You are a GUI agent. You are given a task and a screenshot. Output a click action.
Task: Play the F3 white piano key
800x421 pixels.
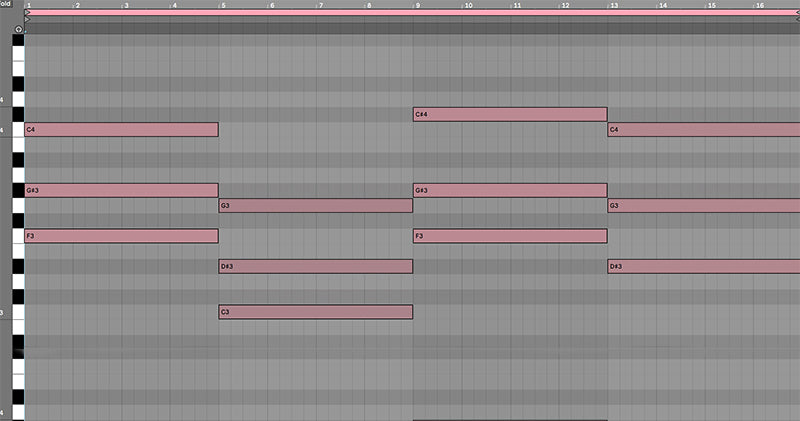pyautogui.click(x=18, y=236)
